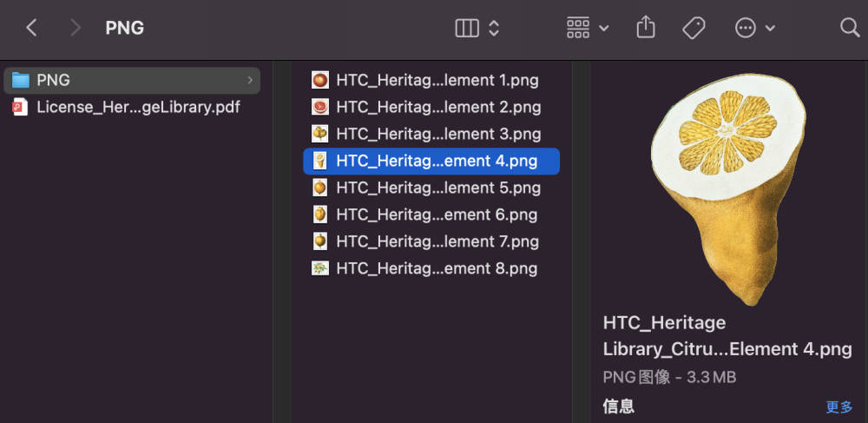Click the 更多 link in info section

pyautogui.click(x=838, y=406)
